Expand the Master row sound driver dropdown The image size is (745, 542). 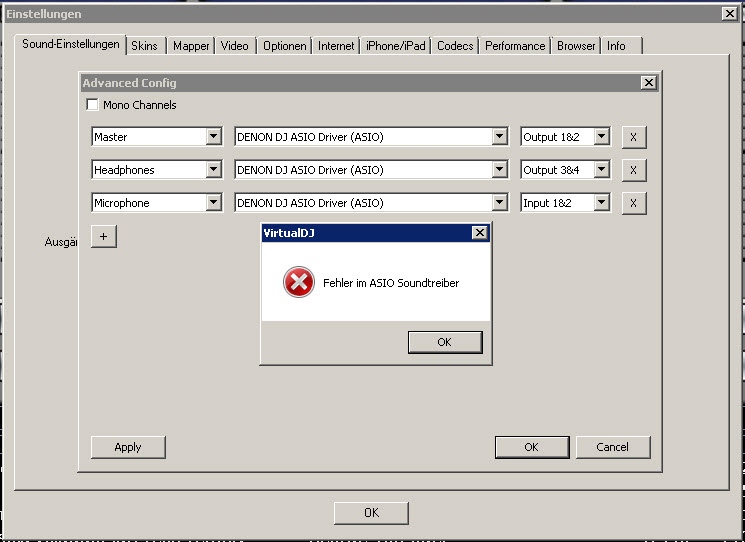point(499,137)
